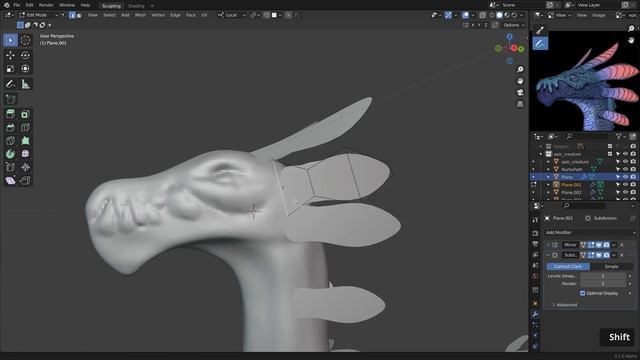Select the Rip Region tool
Image resolution: width=640 pixels, height=360 pixels.
coord(25,180)
